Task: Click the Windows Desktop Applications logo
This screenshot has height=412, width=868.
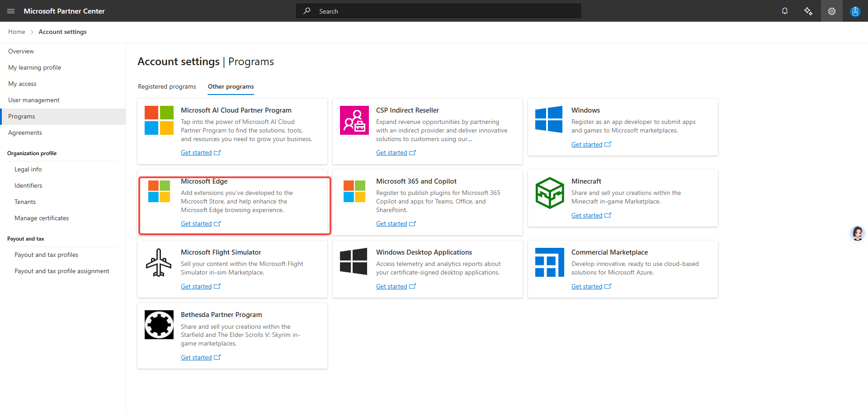Action: pyautogui.click(x=354, y=261)
